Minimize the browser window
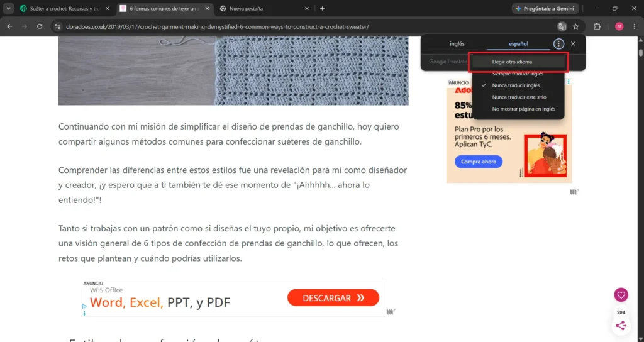This screenshot has width=644, height=342. [x=596, y=8]
